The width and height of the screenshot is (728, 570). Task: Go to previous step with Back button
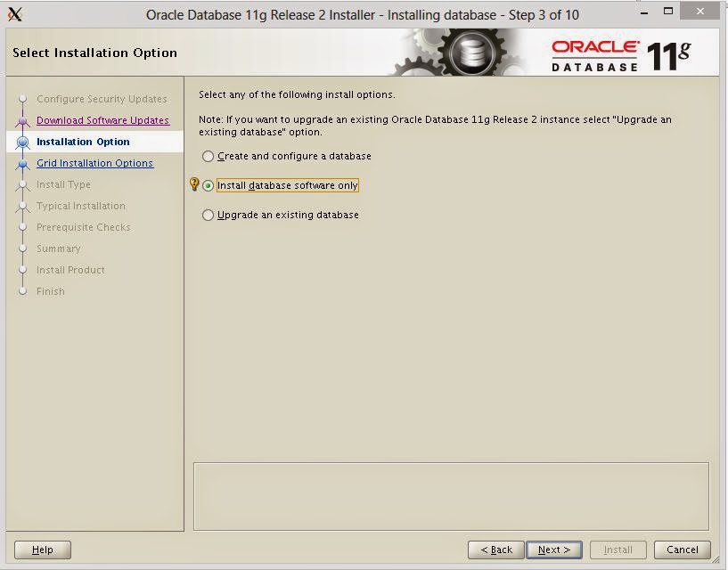point(495,550)
